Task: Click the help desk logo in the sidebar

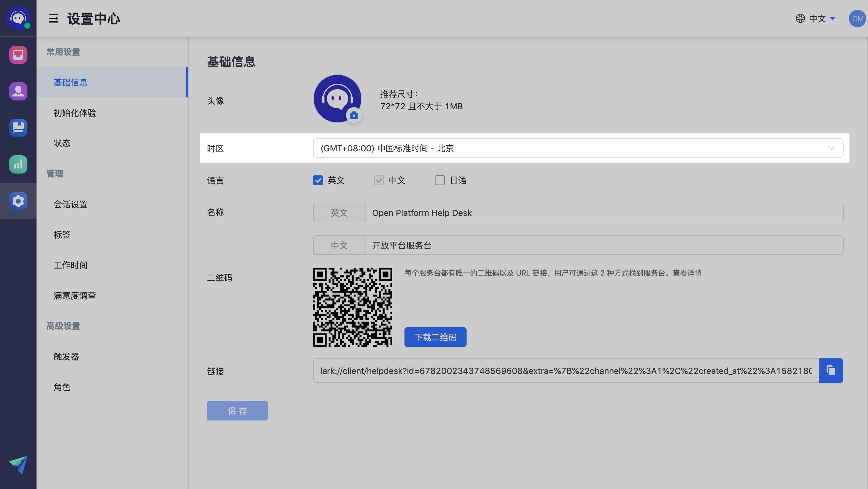Action: coord(18,18)
